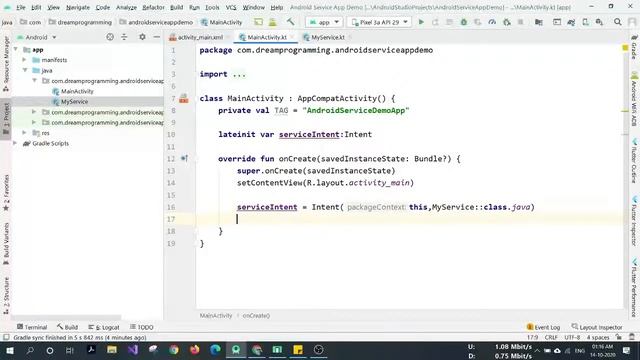Click the Make Project hammer icon

click(290, 22)
